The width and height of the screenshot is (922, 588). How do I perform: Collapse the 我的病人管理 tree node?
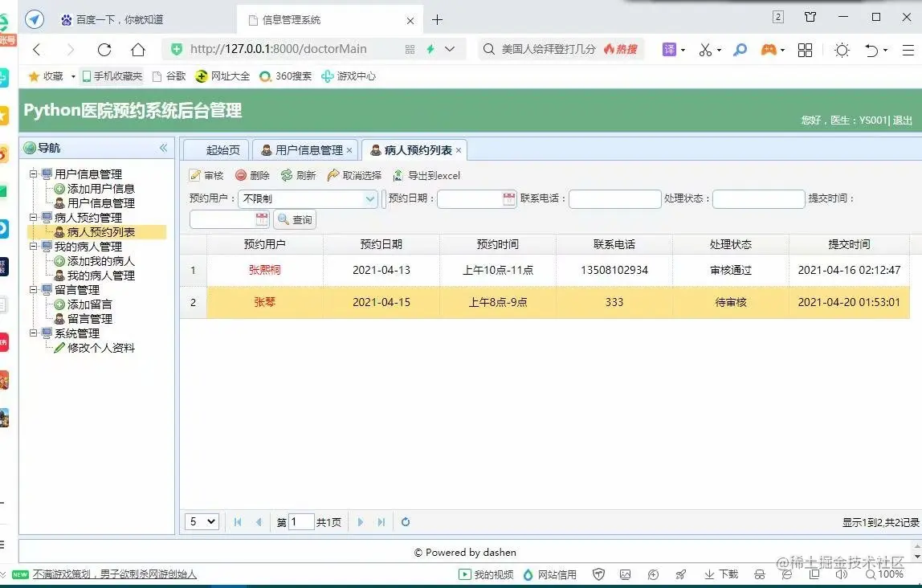(x=34, y=247)
